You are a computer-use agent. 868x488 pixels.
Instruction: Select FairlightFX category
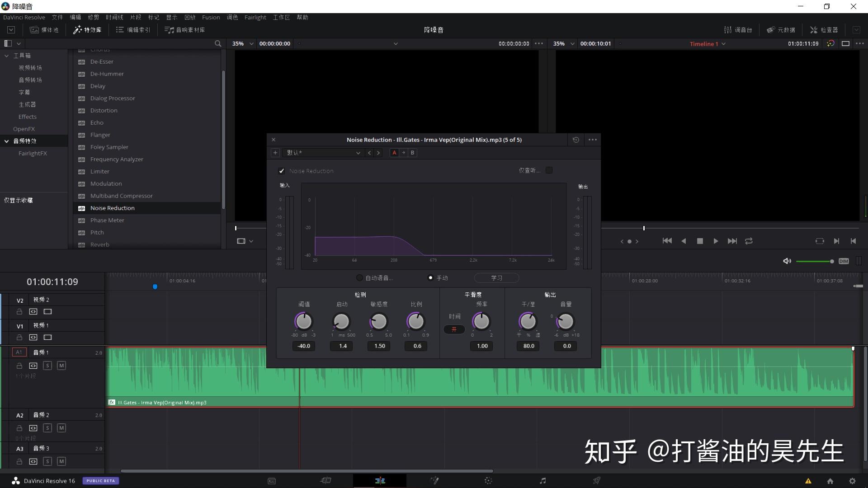coord(33,153)
